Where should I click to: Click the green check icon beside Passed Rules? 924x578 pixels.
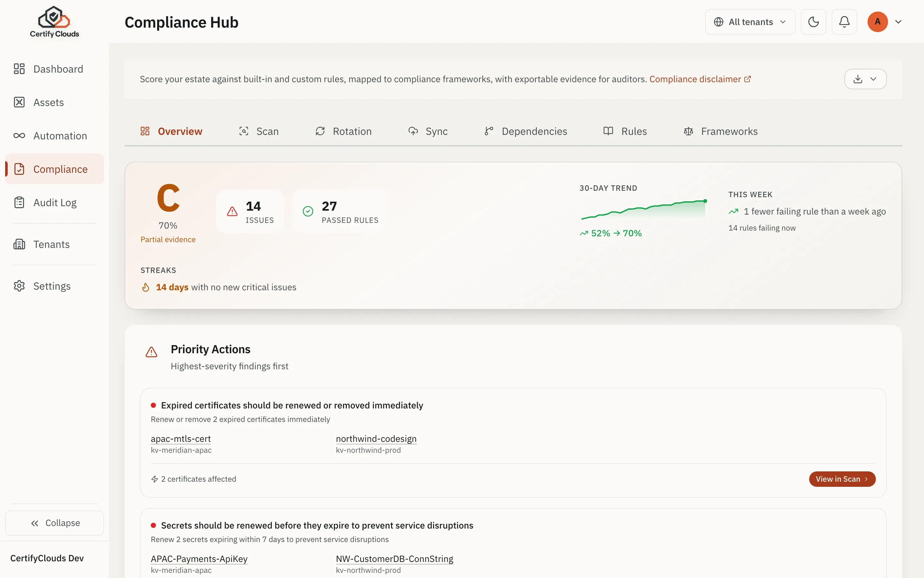click(x=308, y=211)
